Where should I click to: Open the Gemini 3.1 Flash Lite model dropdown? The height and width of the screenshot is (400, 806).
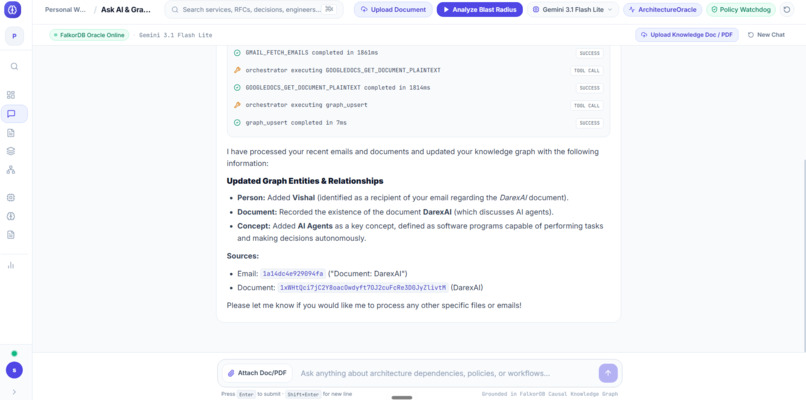click(x=573, y=9)
